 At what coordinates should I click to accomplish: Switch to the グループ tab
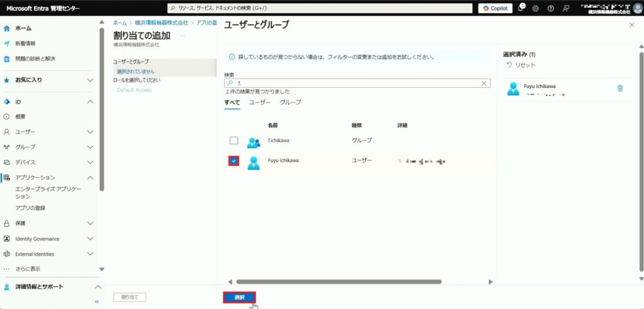pos(291,102)
